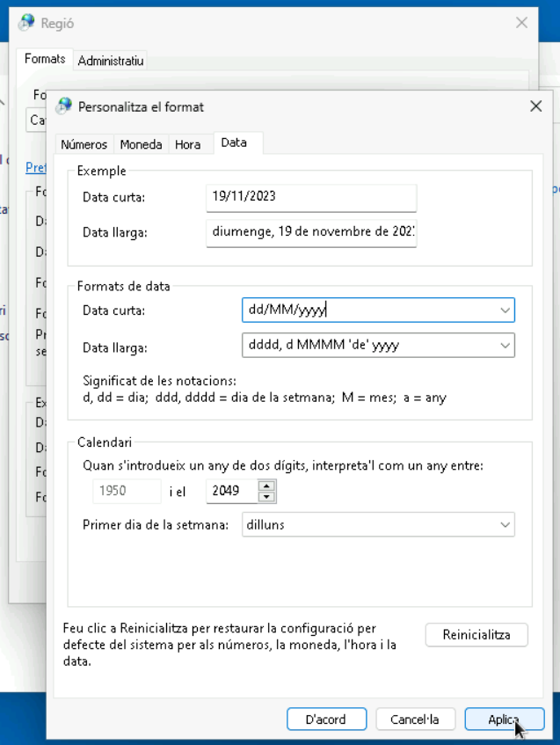The width and height of the screenshot is (560, 745).
Task: Click the Data tab
Action: tap(234, 142)
